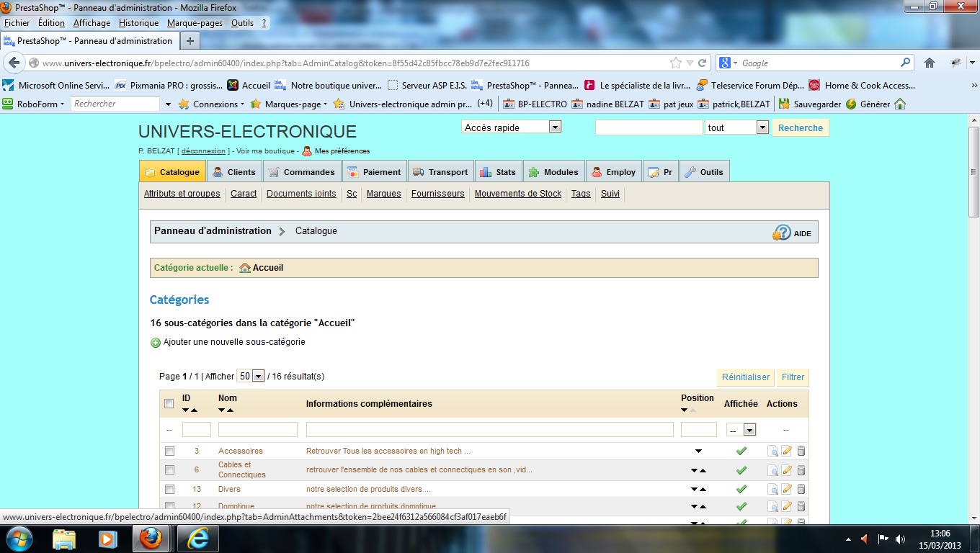
Task: Click the Nom filter input field
Action: click(x=258, y=430)
